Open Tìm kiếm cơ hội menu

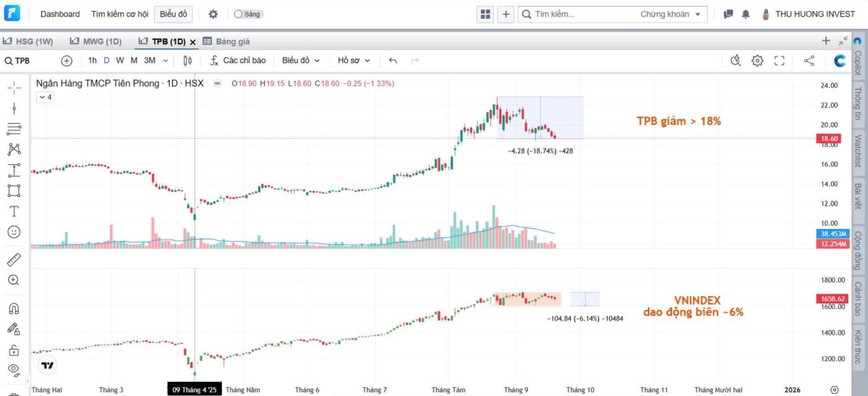tap(119, 14)
